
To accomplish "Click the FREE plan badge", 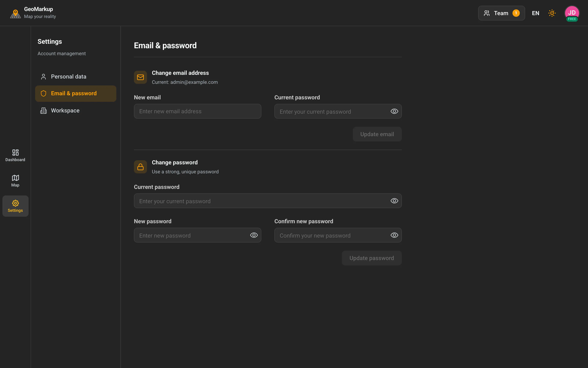I will (x=572, y=19).
